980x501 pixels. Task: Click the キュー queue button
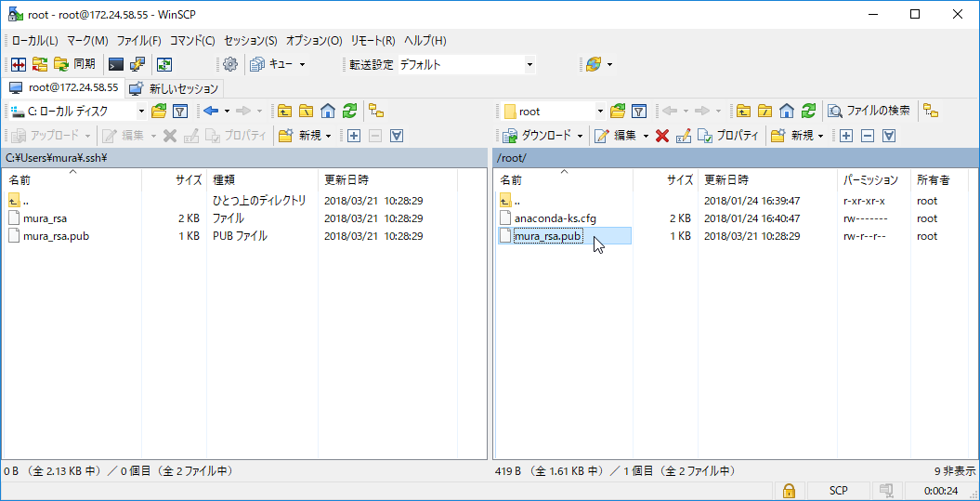271,64
